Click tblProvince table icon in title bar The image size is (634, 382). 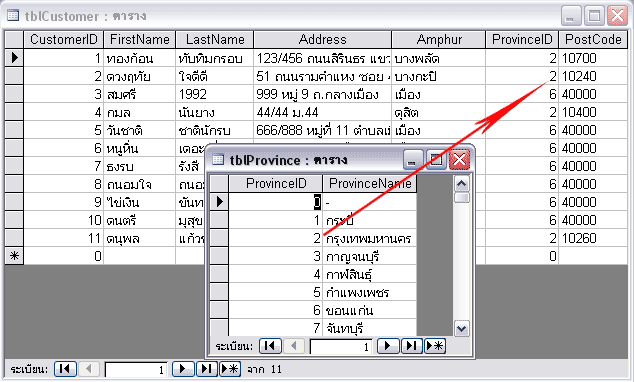coord(218,159)
